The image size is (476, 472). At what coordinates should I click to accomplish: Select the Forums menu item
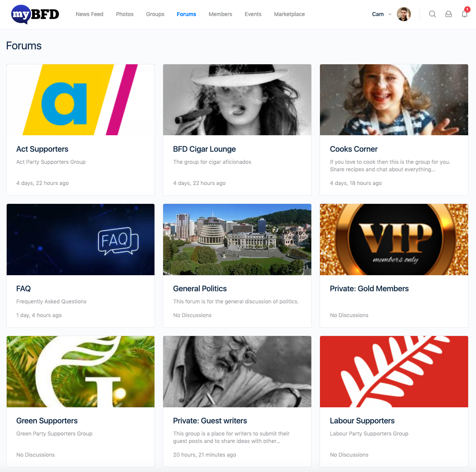click(x=186, y=14)
